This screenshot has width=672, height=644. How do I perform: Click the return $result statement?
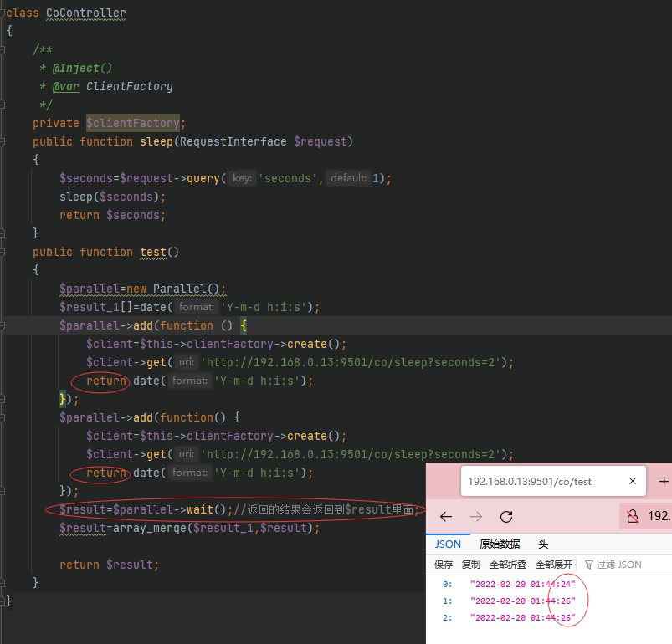pyautogui.click(x=109, y=565)
